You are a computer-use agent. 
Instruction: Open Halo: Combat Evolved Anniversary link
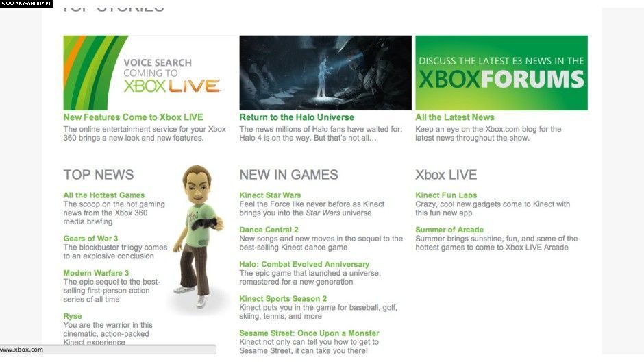click(x=304, y=264)
